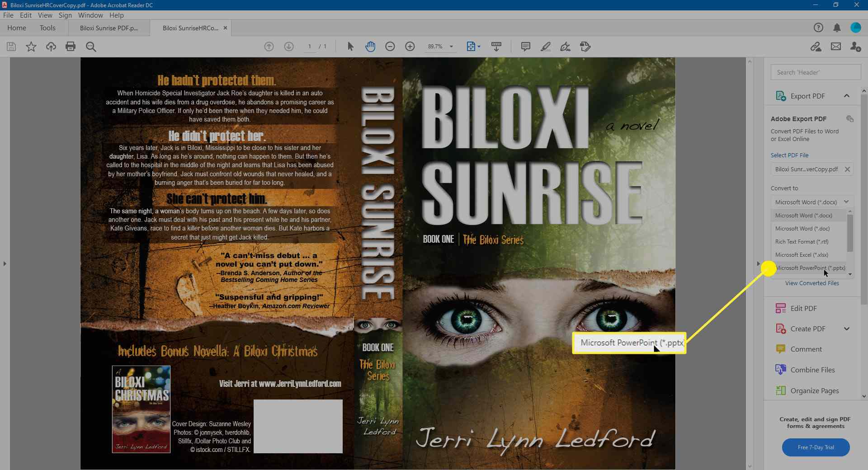Open the fit page options icon
The height and width of the screenshot is (470, 868).
point(473,47)
